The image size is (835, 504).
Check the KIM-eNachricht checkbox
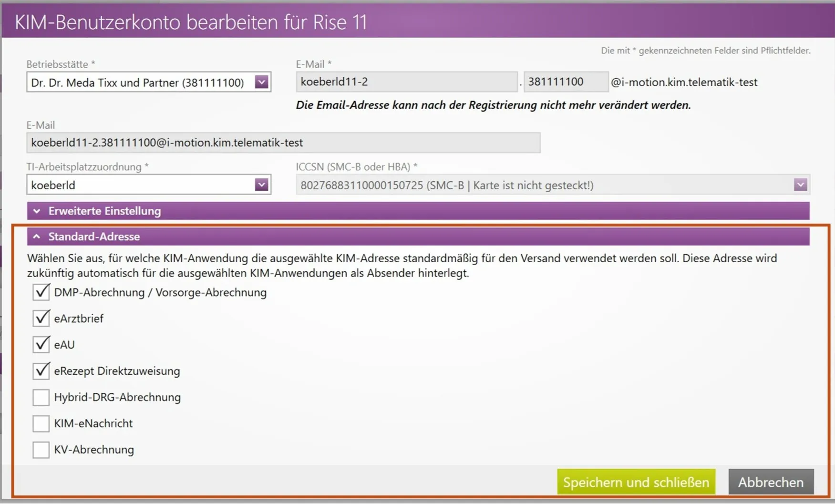41,423
